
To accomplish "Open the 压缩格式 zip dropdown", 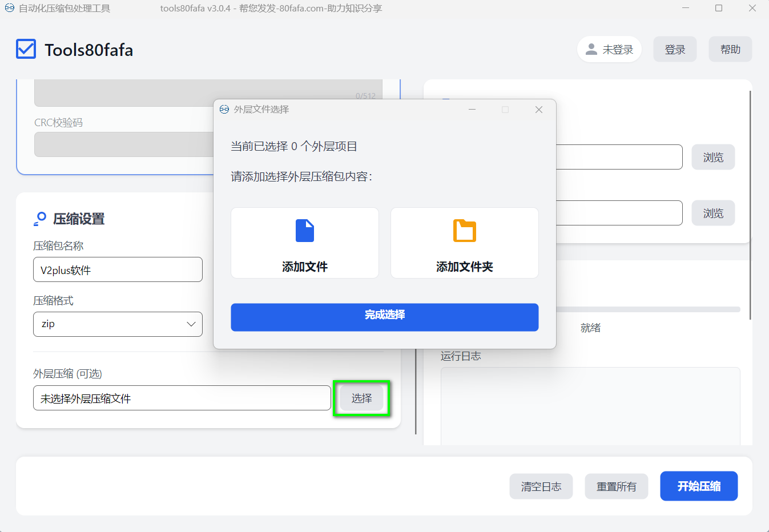I will coord(118,324).
